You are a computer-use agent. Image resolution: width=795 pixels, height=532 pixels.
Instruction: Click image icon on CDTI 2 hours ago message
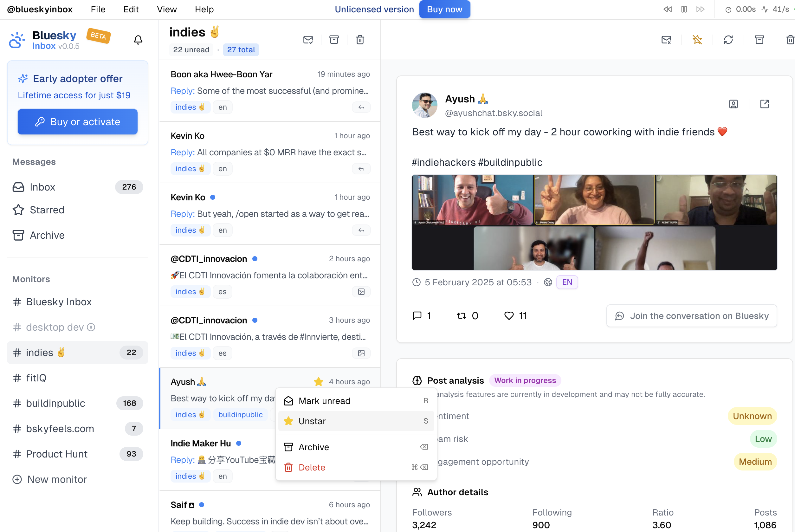coord(361,292)
